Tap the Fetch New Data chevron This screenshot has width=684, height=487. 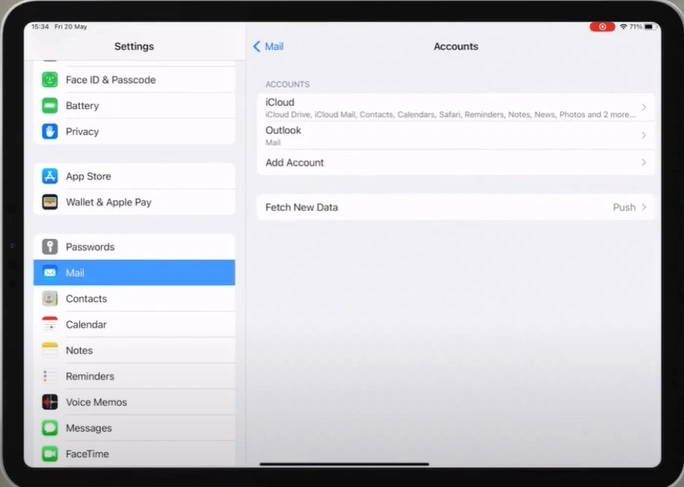tap(643, 207)
